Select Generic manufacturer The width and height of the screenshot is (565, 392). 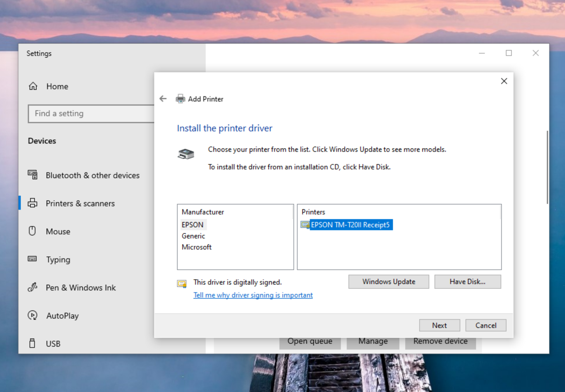click(x=193, y=236)
